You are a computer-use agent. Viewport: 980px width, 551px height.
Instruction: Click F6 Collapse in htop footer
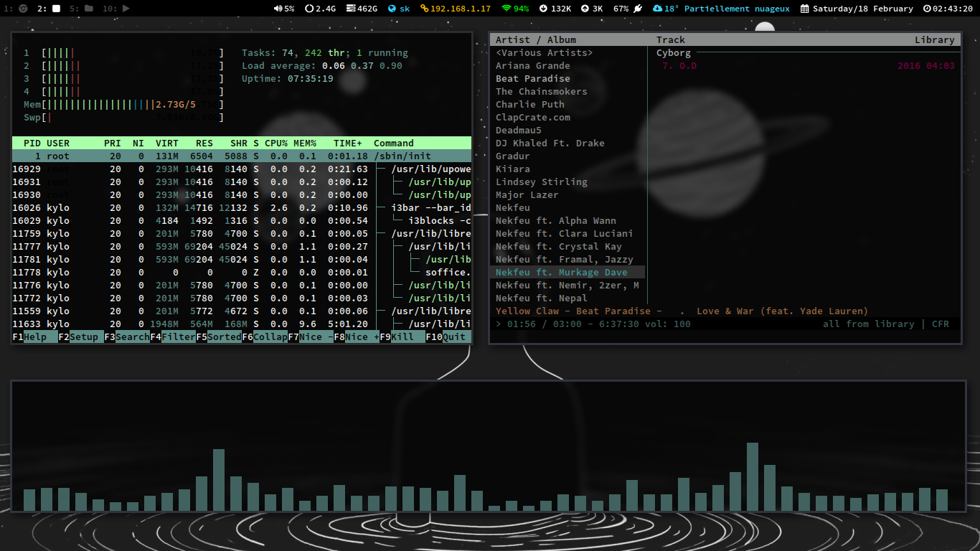pos(265,336)
